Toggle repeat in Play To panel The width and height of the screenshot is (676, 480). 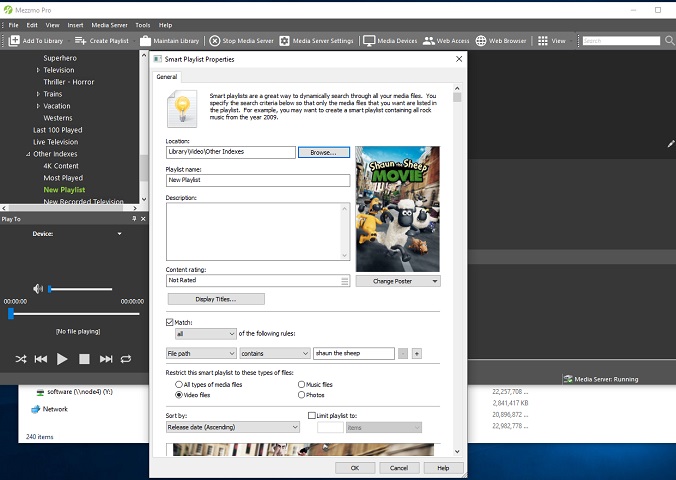(x=126, y=359)
